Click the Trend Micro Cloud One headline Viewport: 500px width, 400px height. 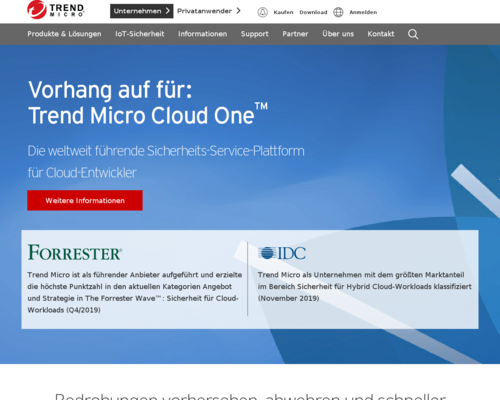(x=148, y=103)
